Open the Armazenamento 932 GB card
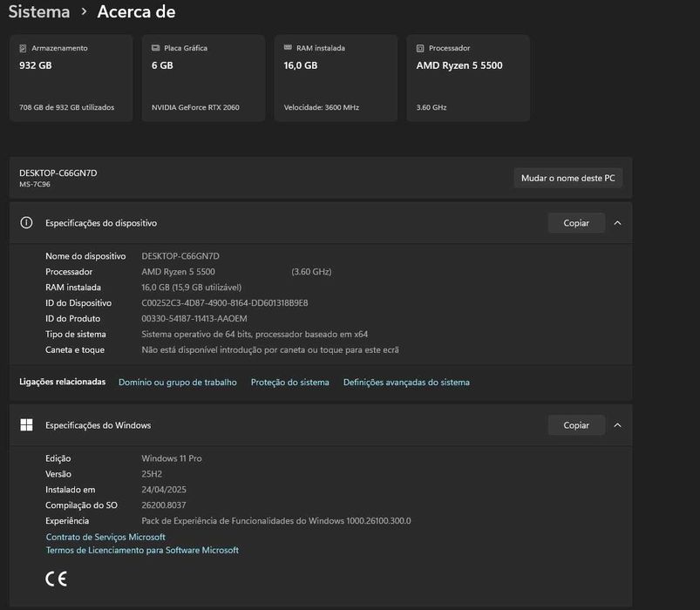700x610 pixels. (x=71, y=78)
